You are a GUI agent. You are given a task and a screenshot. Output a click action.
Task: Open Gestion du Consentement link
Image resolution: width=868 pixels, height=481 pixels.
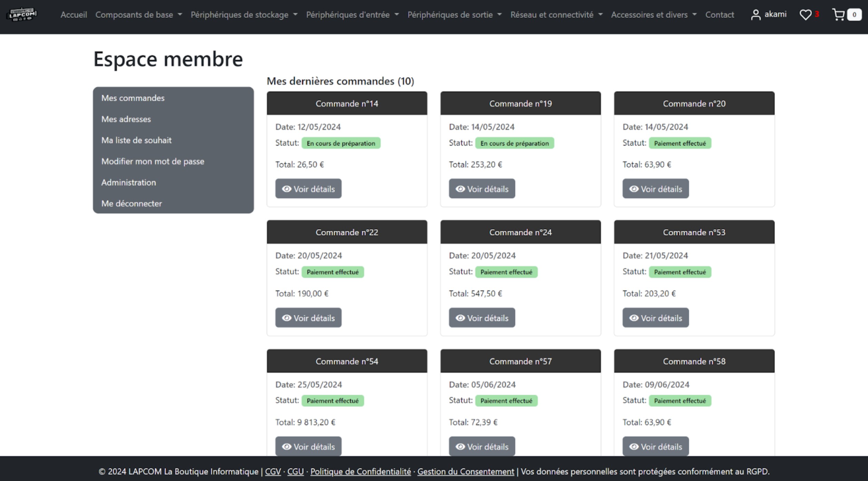click(466, 471)
